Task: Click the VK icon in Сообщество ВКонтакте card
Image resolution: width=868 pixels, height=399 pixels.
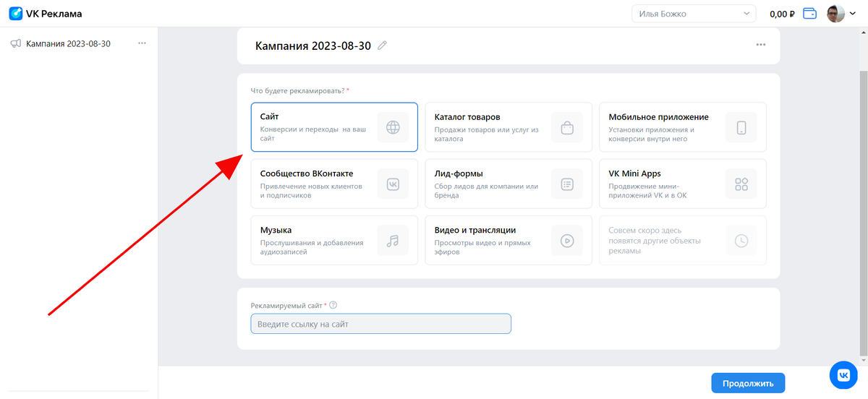Action: click(x=393, y=184)
